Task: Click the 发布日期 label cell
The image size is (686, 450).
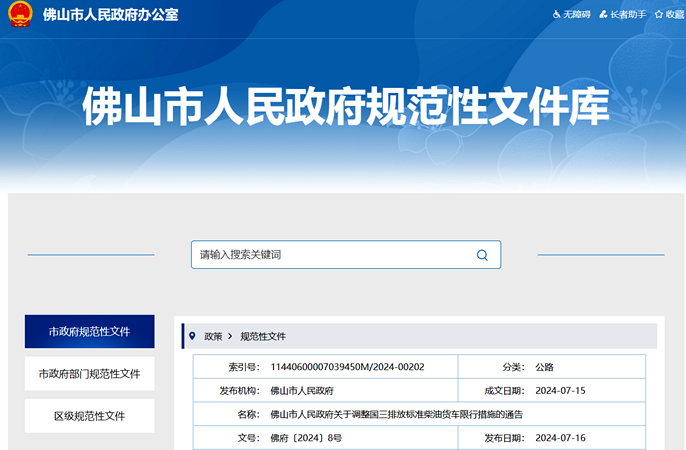Action: click(x=504, y=438)
